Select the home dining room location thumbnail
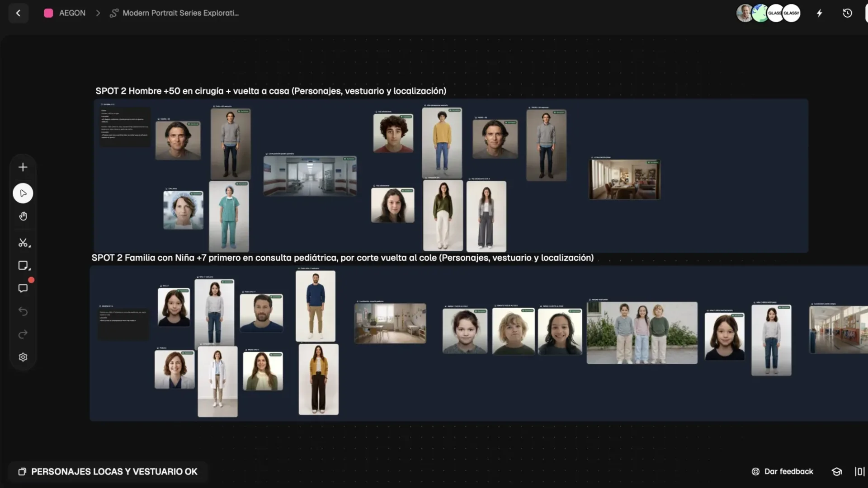 624,179
